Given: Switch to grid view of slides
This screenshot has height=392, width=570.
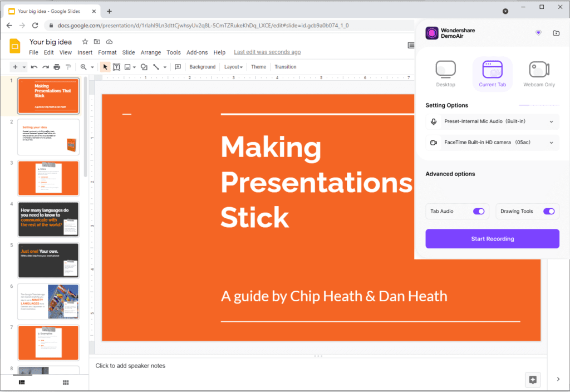Looking at the screenshot, I should [66, 383].
